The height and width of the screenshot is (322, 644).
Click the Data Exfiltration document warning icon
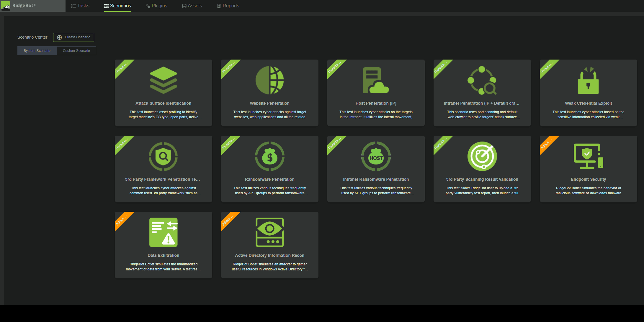click(164, 232)
